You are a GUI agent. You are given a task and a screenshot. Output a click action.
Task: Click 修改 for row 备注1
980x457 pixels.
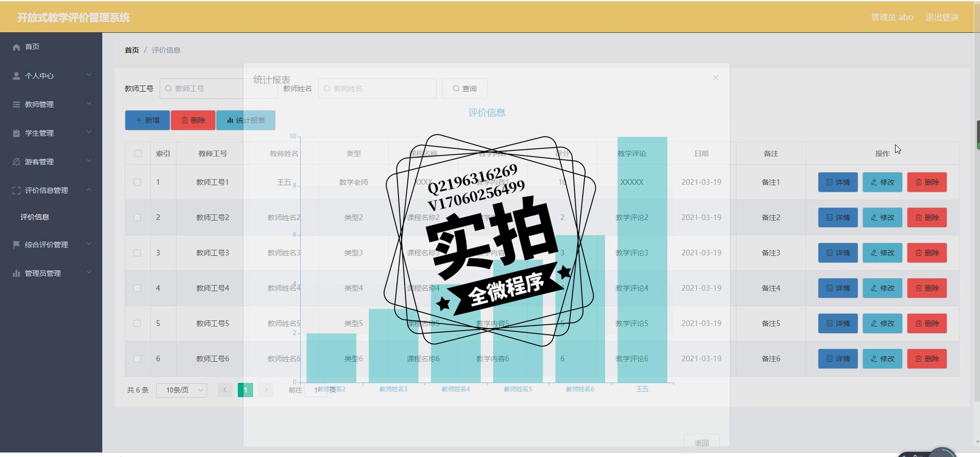882,182
